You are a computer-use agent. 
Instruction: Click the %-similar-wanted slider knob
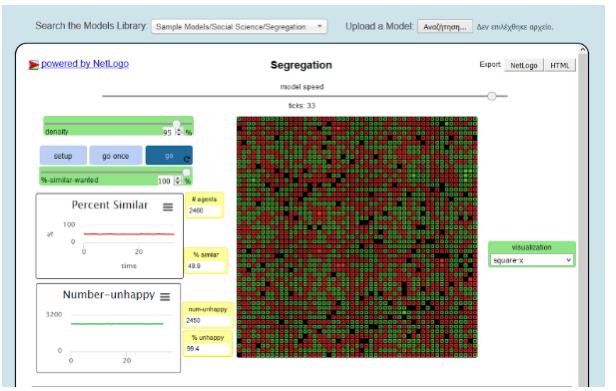coord(187,172)
